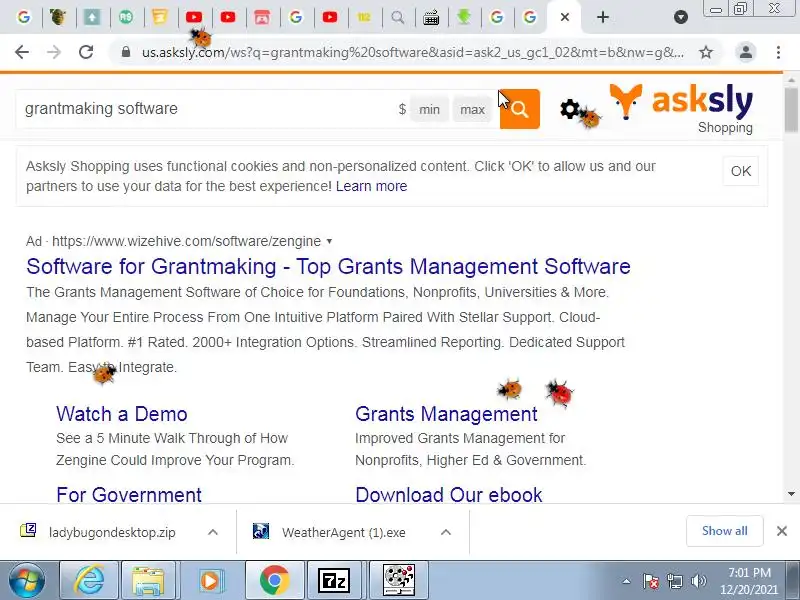Viewport: 800px width, 600px height.
Task: Open ladybugondesktop.zip download
Action: click(112, 532)
